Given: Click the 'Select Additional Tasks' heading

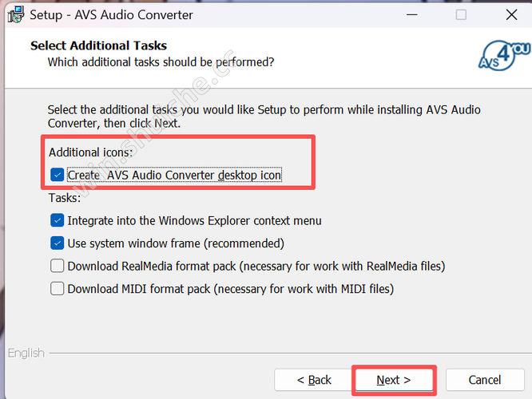Looking at the screenshot, I should pos(98,45).
